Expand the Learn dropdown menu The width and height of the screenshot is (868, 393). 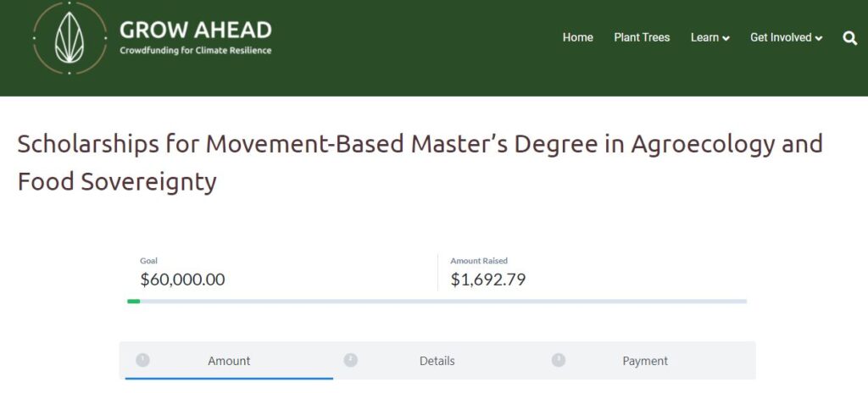pos(710,37)
